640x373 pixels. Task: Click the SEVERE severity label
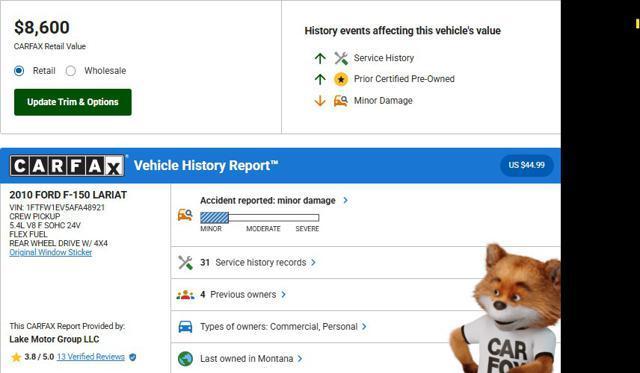(x=307, y=229)
